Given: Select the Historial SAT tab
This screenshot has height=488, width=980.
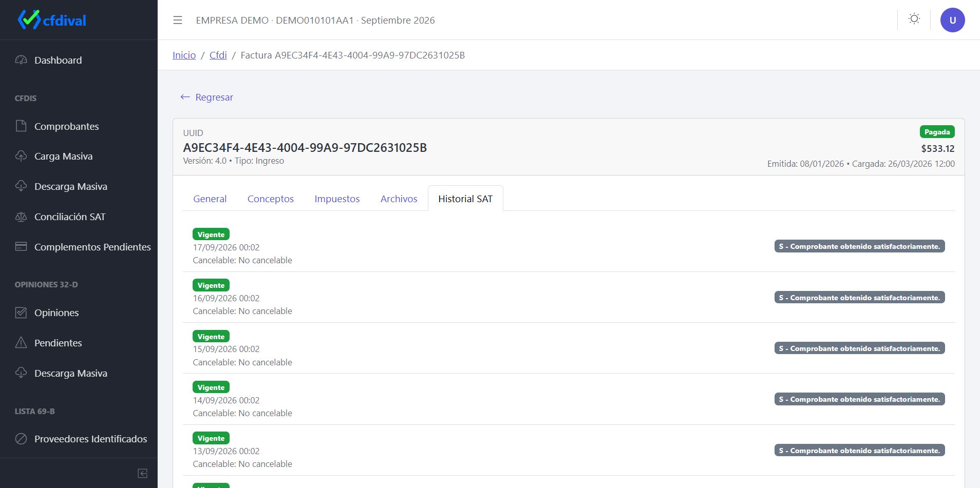Looking at the screenshot, I should click(x=465, y=199).
